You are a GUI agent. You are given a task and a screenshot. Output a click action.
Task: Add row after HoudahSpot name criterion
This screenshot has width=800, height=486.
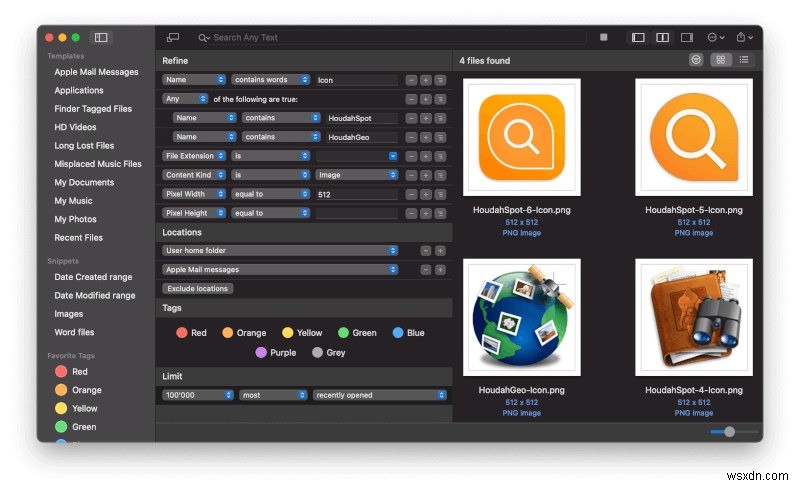(426, 118)
